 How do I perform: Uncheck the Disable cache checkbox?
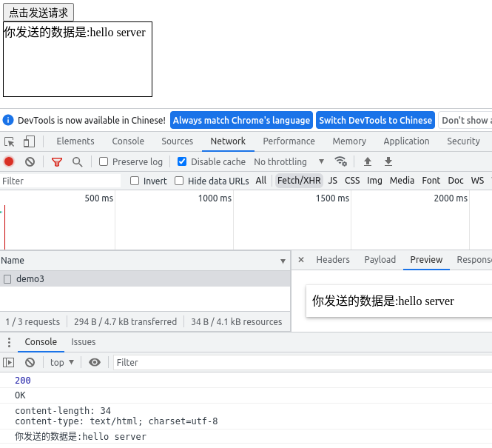pyautogui.click(x=182, y=161)
